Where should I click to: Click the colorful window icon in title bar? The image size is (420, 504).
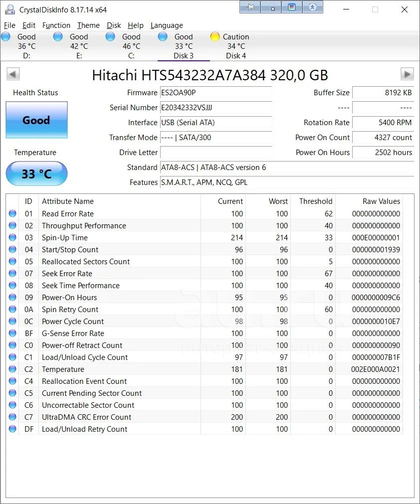point(292,7)
